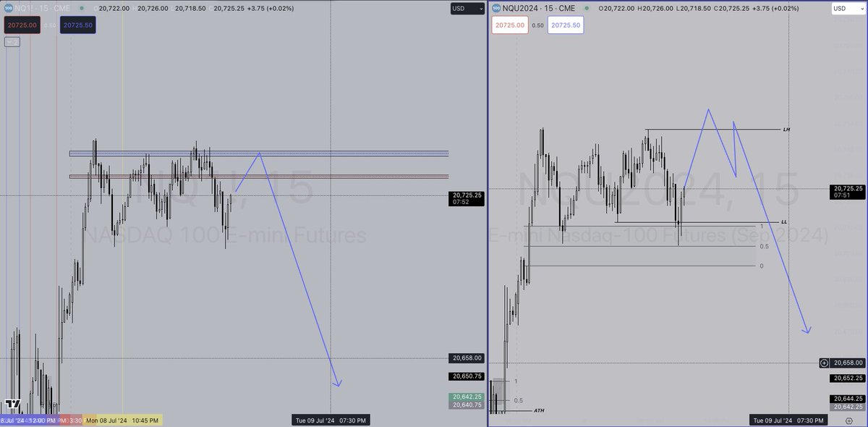Image resolution: width=868 pixels, height=427 pixels.
Task: Click the red 20725.00 sell button, right chart
Action: point(509,25)
